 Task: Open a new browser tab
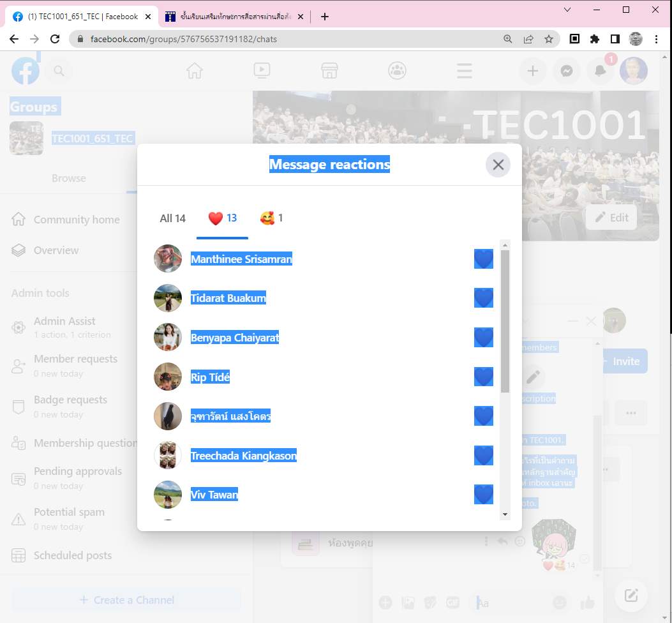click(x=325, y=17)
